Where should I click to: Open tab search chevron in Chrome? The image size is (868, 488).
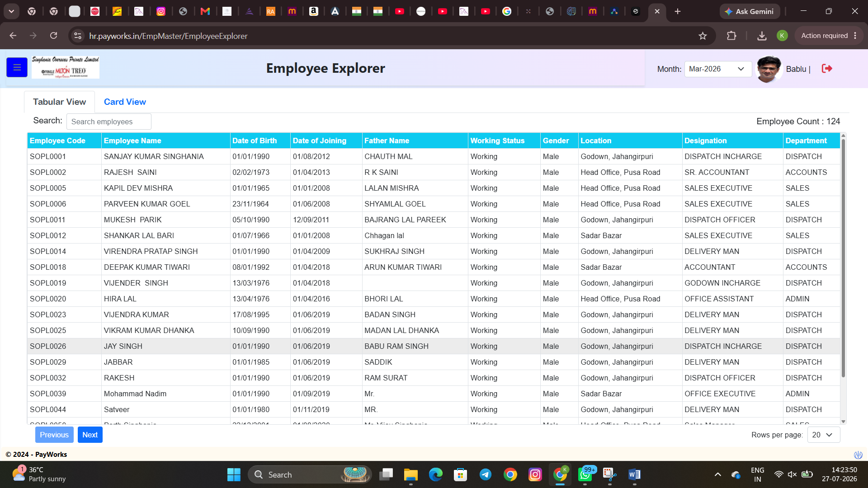11,11
